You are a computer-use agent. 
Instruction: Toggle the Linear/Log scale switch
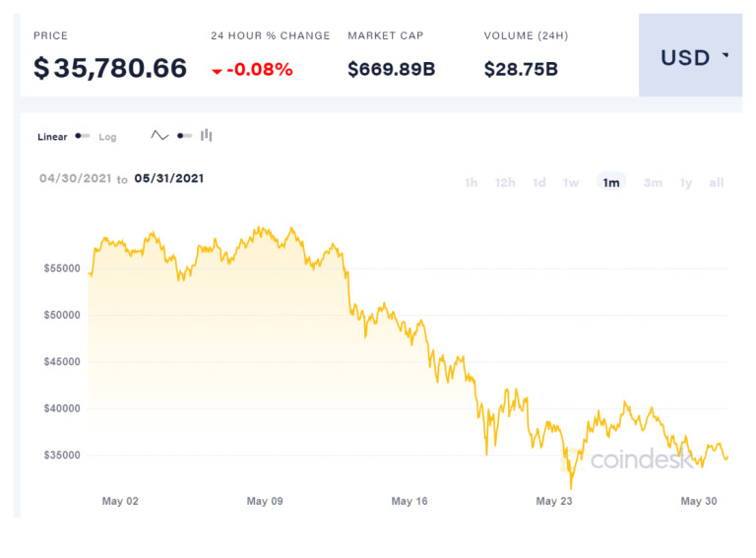[83, 136]
